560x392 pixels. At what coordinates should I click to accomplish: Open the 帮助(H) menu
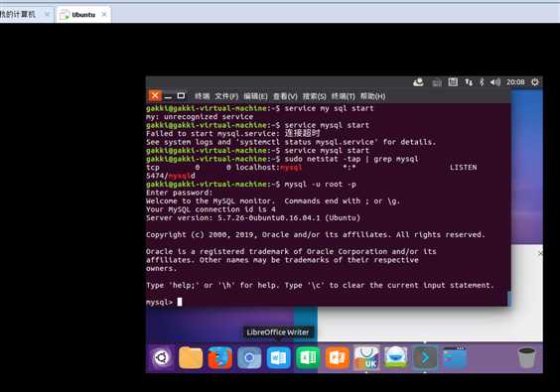tap(373, 96)
